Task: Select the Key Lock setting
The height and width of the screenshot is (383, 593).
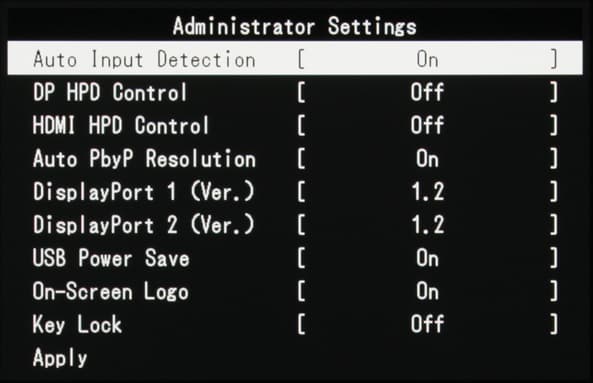Action: pos(77,324)
